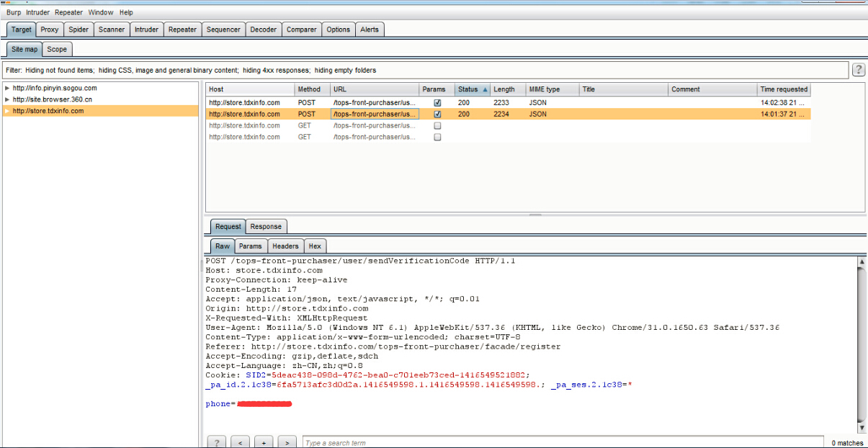Toggle Params checkbox for first GET row
This screenshot has height=448, width=868.
pyautogui.click(x=437, y=125)
